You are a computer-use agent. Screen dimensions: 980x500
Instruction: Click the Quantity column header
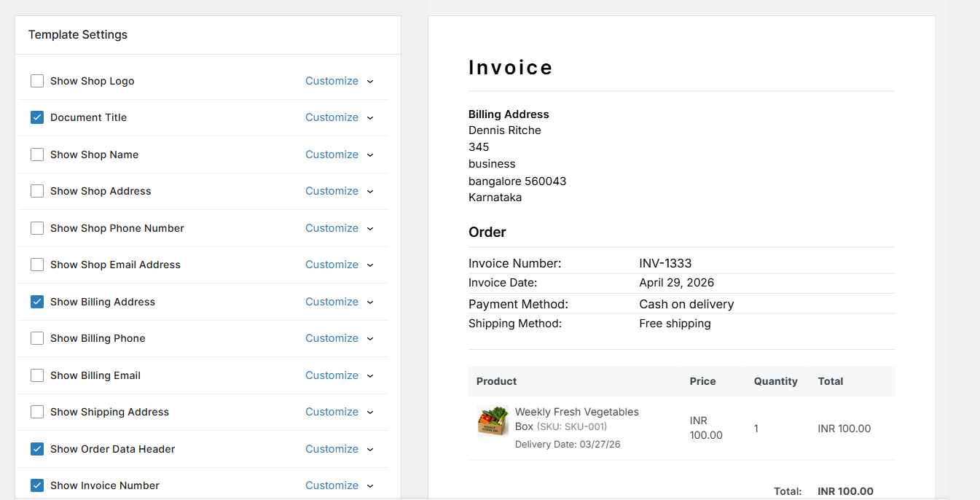point(775,381)
